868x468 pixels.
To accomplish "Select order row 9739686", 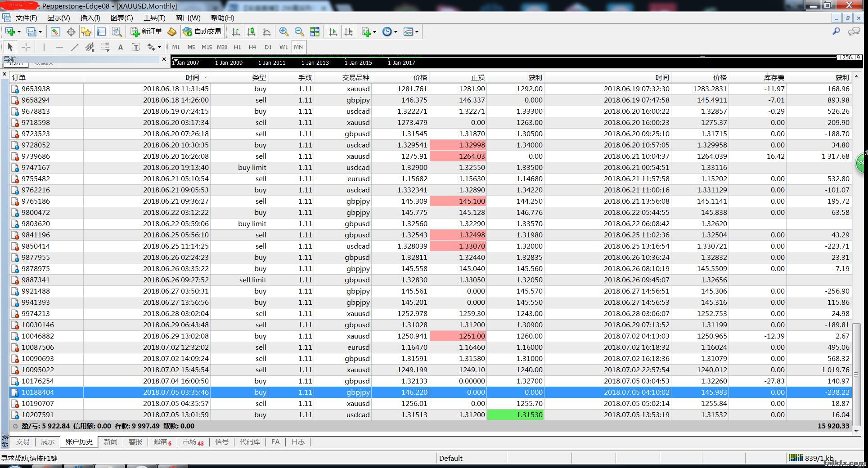I will (431, 156).
